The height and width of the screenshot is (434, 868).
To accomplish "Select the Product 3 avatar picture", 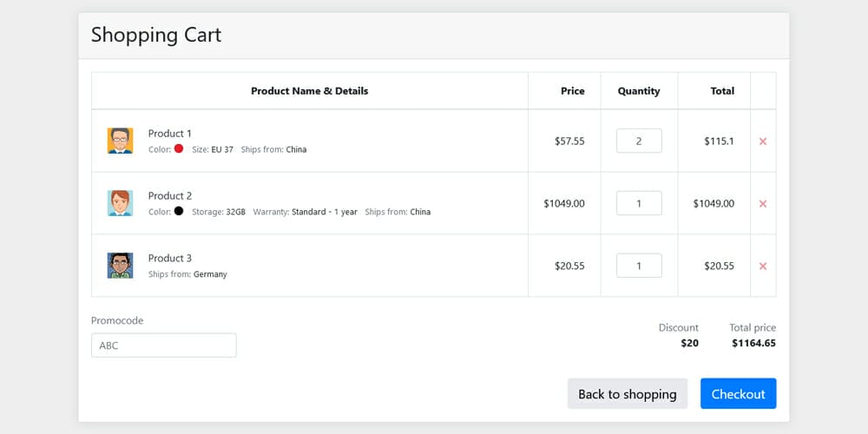I will (x=120, y=266).
